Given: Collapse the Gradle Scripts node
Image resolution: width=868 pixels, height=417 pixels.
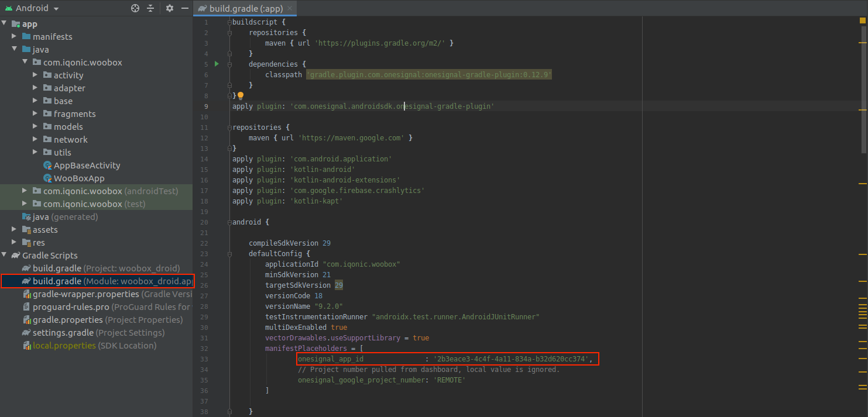Looking at the screenshot, I should pyautogui.click(x=5, y=255).
